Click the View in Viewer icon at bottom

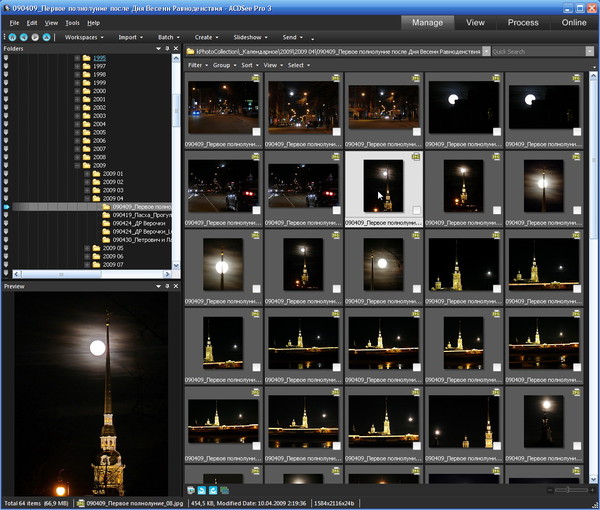tap(191, 490)
